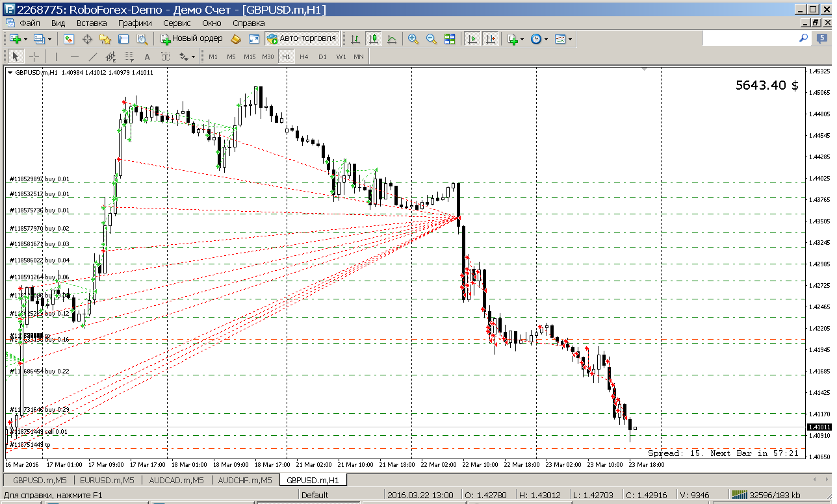Open the MetaEditor yellow book icon

coord(236,39)
